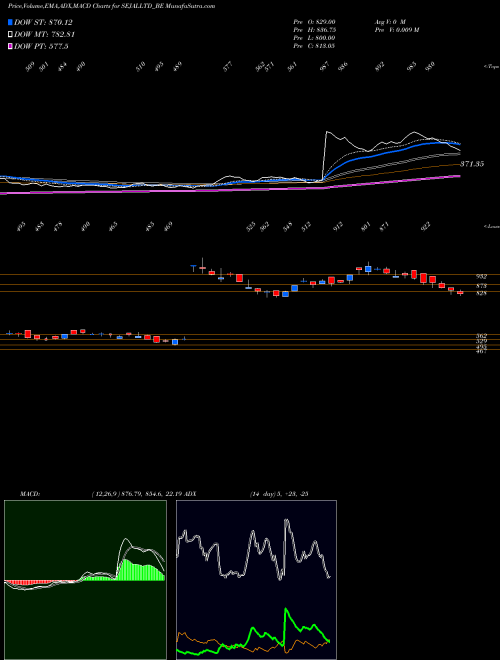
Task: Click the magenta DOW PT legend swatch
Action: coord(11,46)
